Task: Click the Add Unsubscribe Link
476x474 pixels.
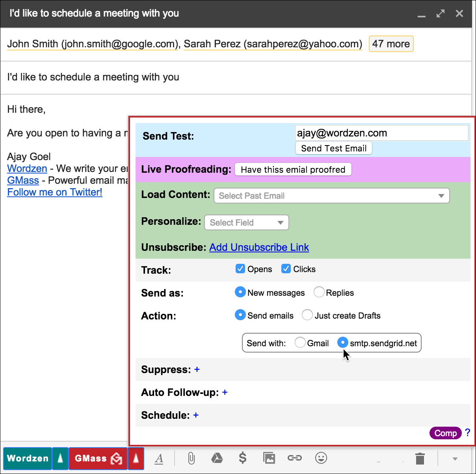Action: 259,247
